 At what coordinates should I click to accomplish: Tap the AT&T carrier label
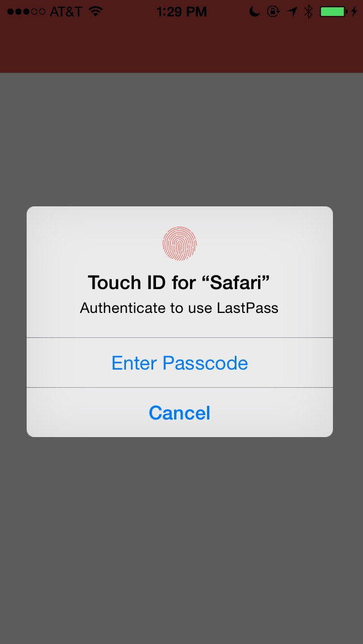coord(66,11)
